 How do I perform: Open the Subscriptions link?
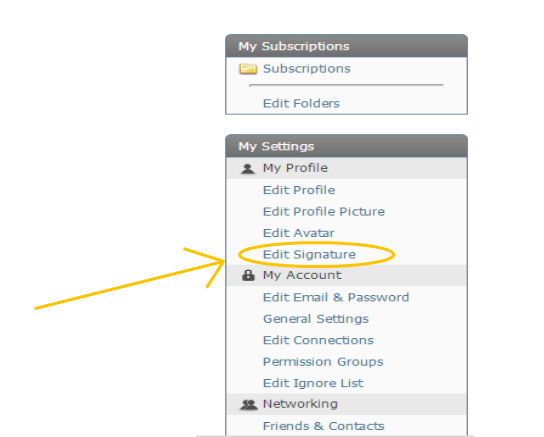[307, 69]
